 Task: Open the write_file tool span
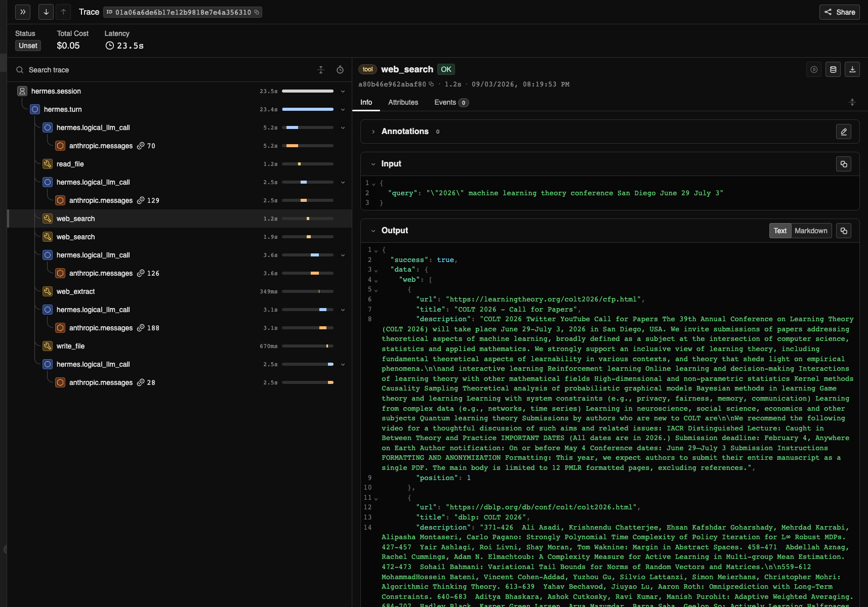70,346
